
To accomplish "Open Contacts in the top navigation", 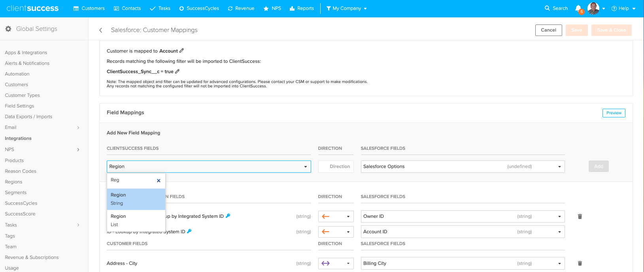I will coord(127,8).
